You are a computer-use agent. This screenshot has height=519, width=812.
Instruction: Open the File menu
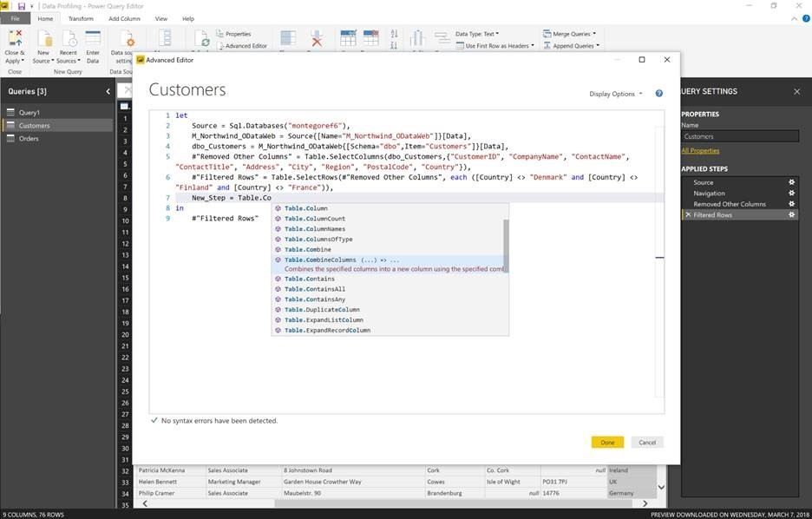[x=15, y=18]
